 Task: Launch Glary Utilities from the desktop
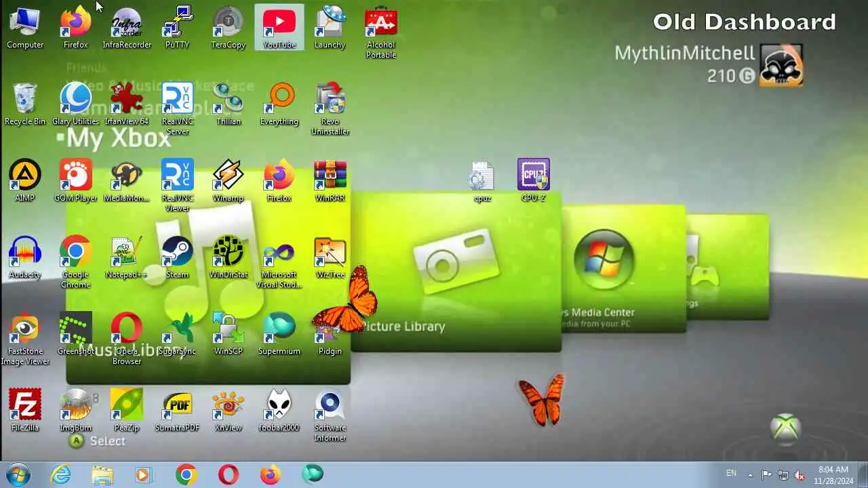coord(76,104)
